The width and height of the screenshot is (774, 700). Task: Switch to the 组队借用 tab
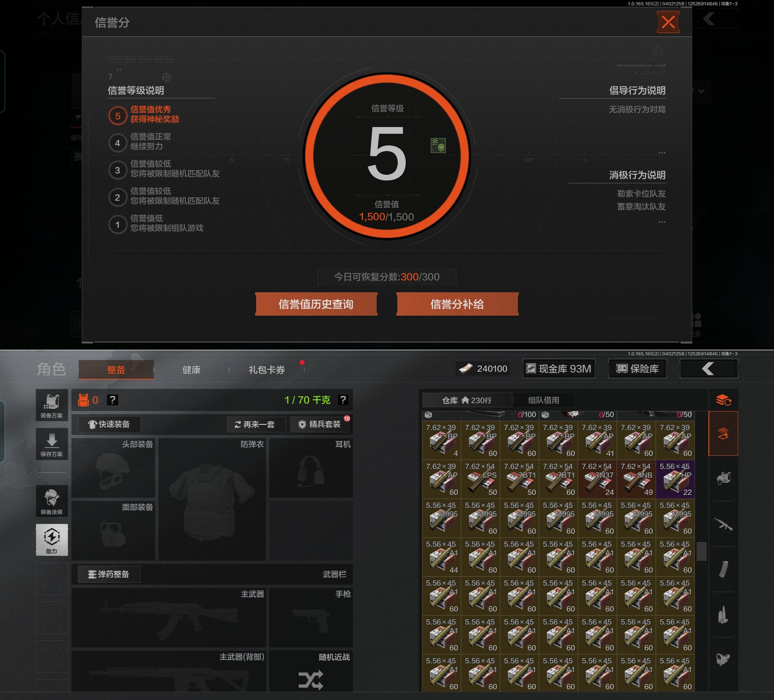pyautogui.click(x=543, y=400)
